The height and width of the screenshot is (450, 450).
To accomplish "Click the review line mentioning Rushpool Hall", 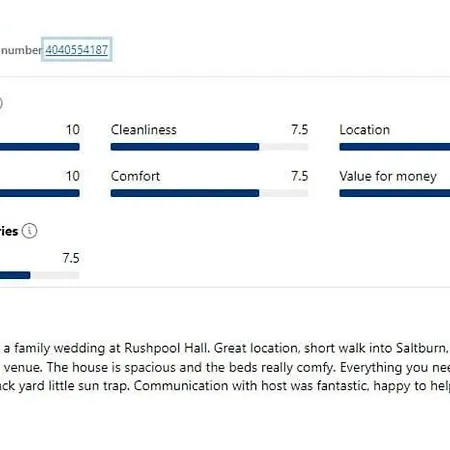I will (x=225, y=348).
